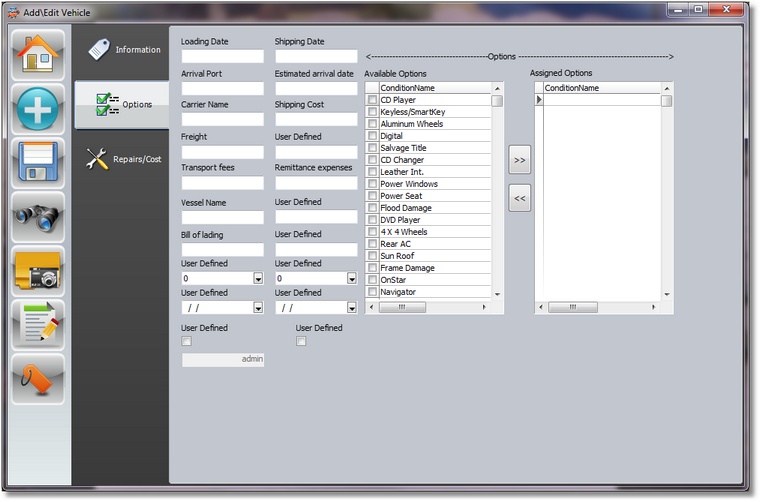The height and width of the screenshot is (502, 760).
Task: Click the blue plus Add icon
Action: pyautogui.click(x=39, y=109)
